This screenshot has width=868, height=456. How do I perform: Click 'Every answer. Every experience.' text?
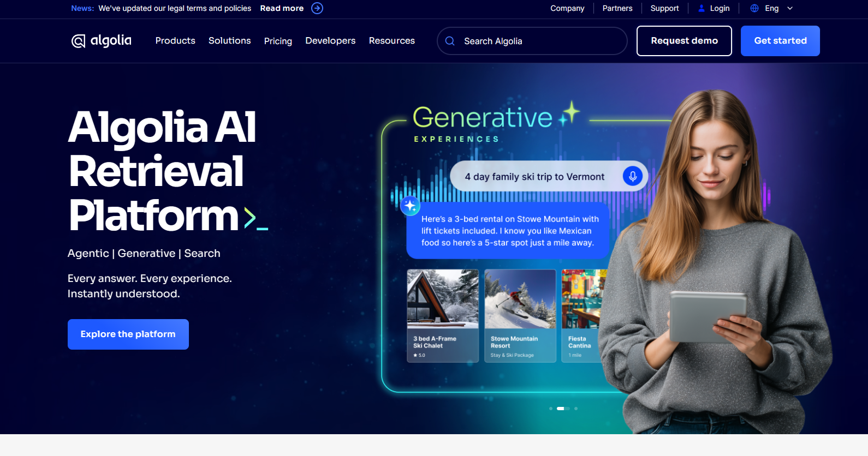click(x=150, y=278)
